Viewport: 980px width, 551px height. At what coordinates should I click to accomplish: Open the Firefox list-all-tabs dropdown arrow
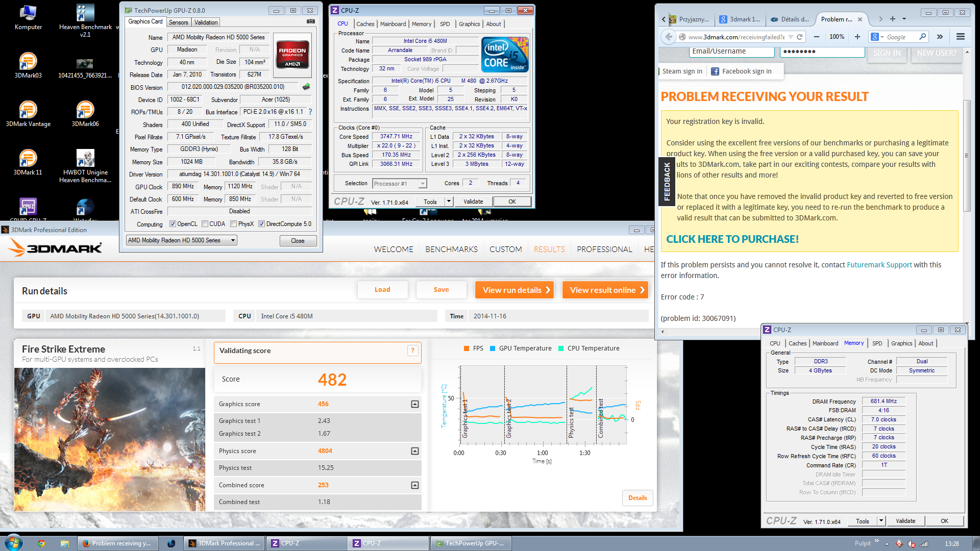click(904, 19)
